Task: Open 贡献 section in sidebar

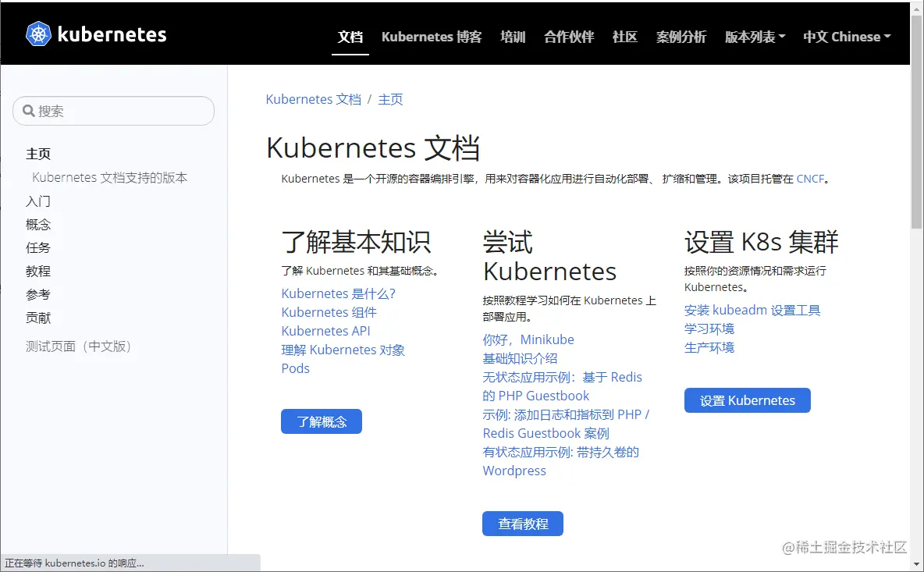Action: tap(38, 318)
